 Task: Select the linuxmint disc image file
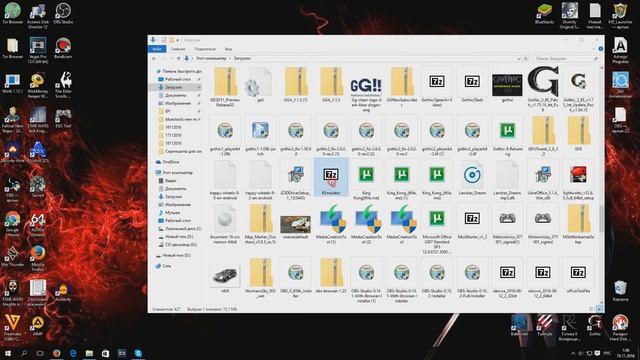point(225,224)
